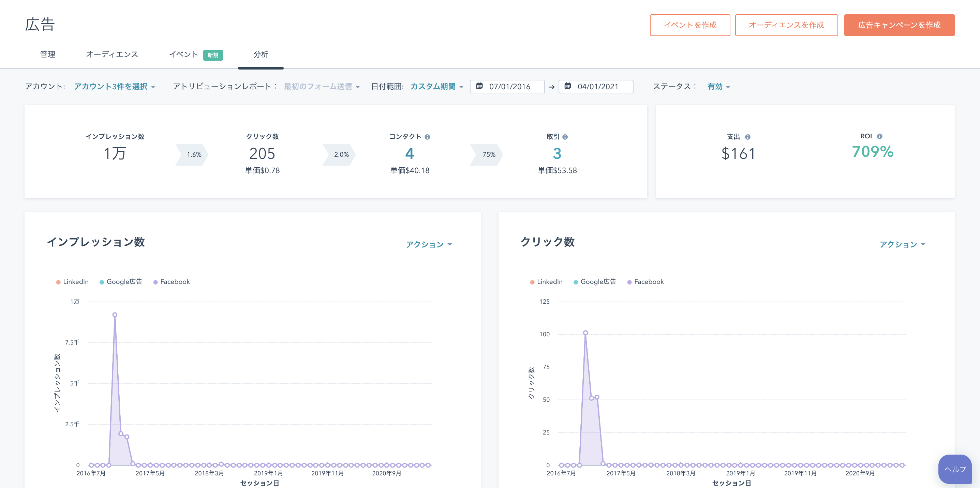Click the peak point of clicks chart

(585, 333)
